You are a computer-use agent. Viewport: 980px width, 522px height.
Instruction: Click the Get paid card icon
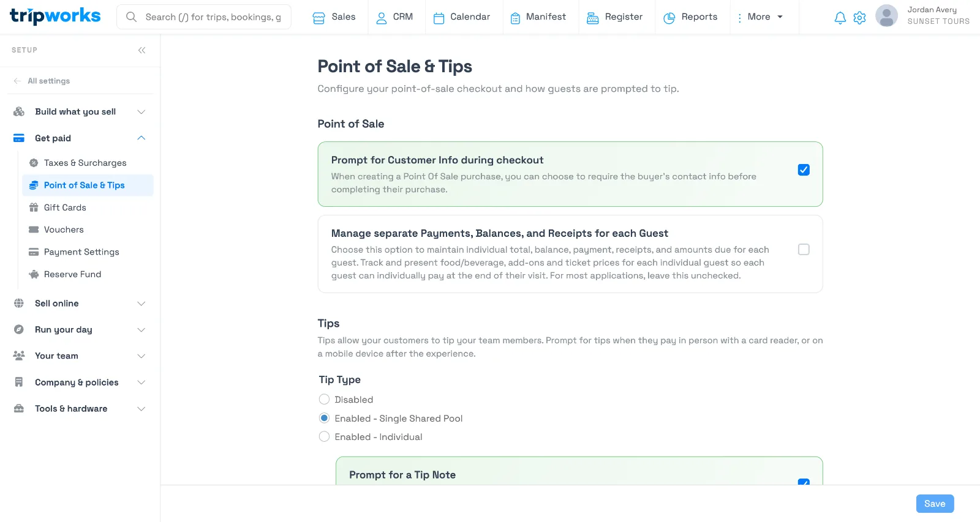(19, 138)
